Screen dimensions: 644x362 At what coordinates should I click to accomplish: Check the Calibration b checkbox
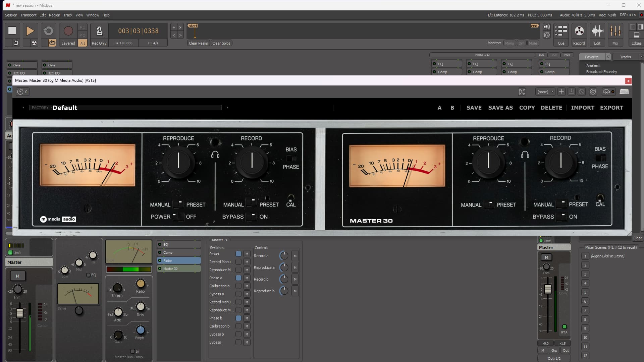tap(238, 326)
